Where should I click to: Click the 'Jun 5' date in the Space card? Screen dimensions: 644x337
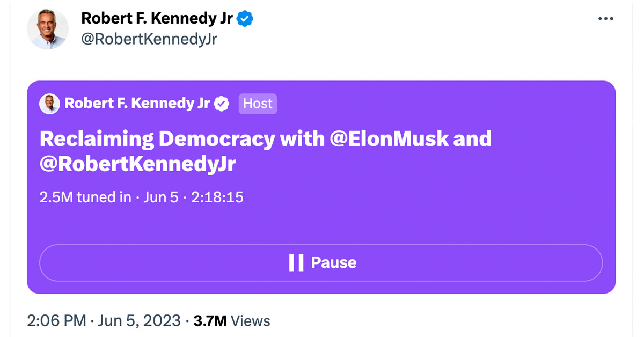160,197
